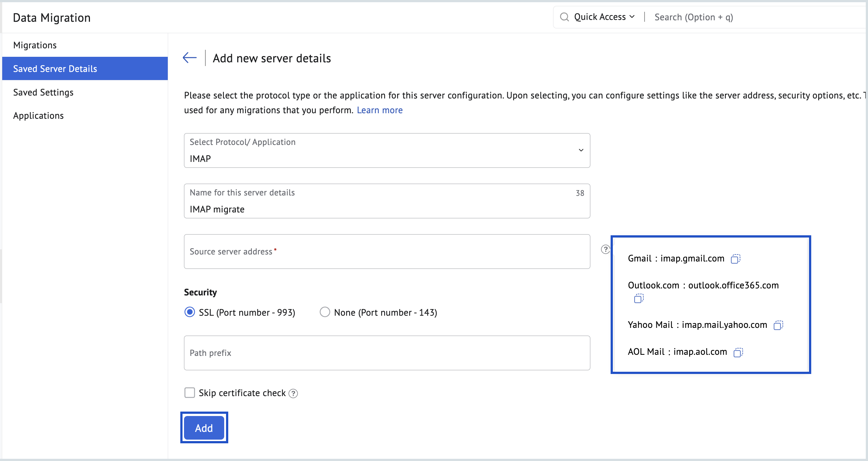Screen dimensions: 868x461
Task: Click the back arrow icon
Action: tap(190, 58)
